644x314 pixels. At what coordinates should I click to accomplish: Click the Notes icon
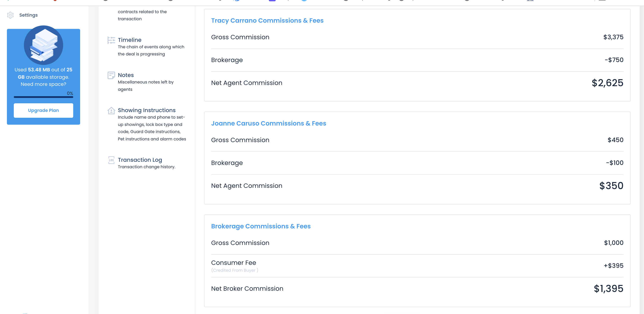tap(111, 75)
